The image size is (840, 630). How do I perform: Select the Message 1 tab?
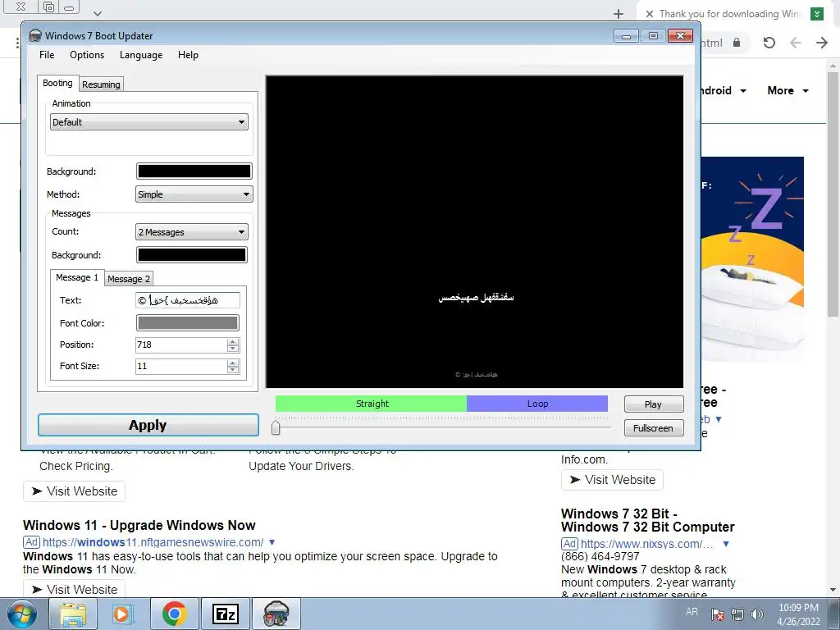click(77, 277)
